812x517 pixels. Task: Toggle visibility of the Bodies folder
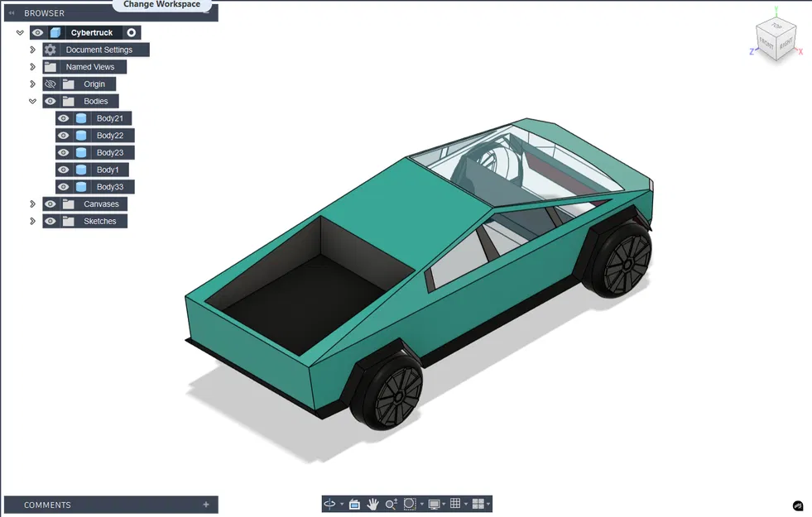click(x=49, y=100)
